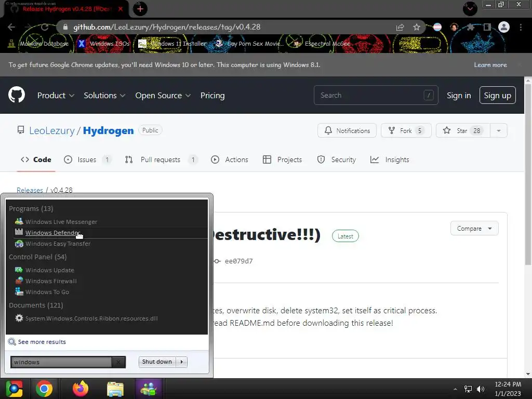
Task: Click the network tray icon
Action: coord(468,389)
